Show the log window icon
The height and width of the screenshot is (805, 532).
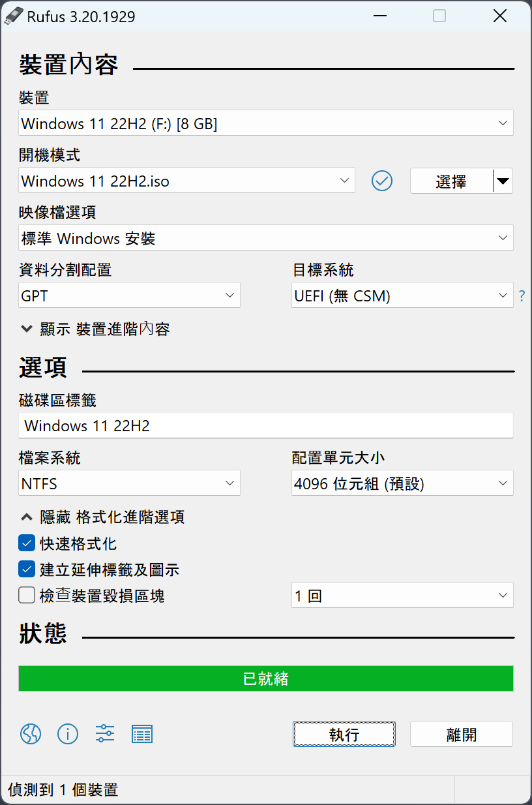142,734
